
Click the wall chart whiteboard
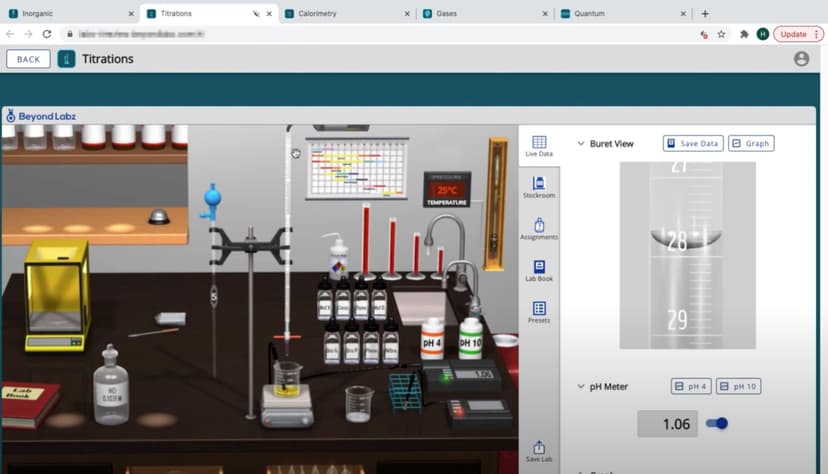(357, 168)
